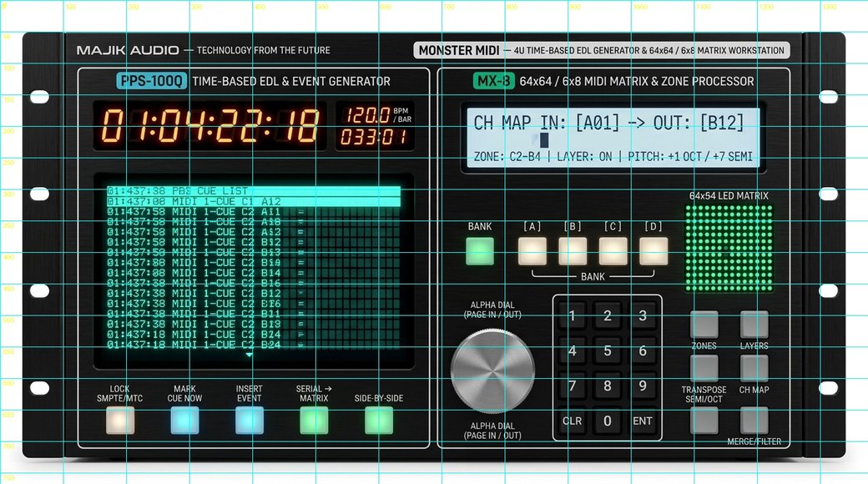Tap the INSERT EVENT button

point(249,421)
